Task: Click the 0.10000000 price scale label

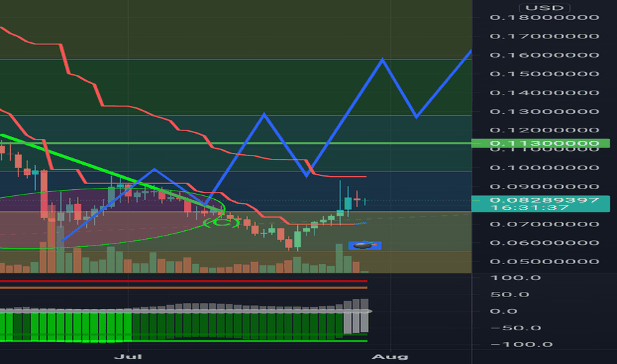Action: (x=544, y=167)
